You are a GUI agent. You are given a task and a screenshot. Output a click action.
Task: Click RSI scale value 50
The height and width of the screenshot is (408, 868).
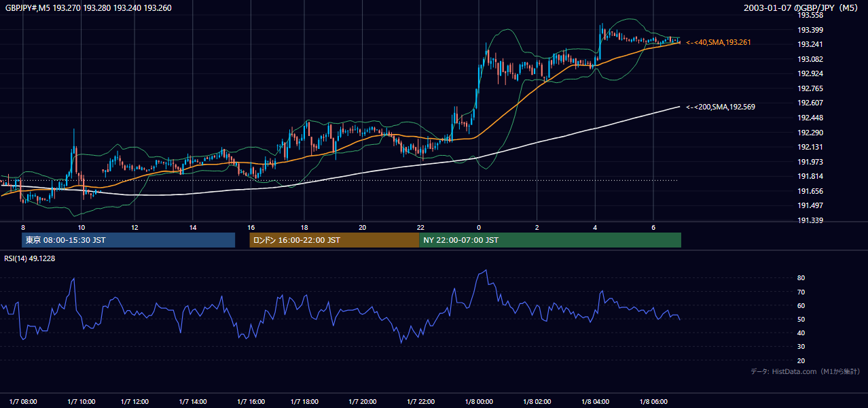(801, 319)
